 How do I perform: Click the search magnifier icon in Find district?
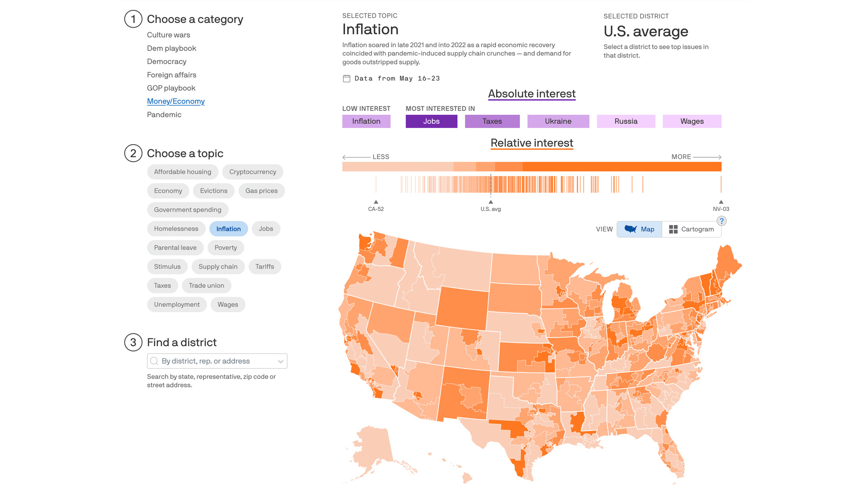click(x=155, y=361)
